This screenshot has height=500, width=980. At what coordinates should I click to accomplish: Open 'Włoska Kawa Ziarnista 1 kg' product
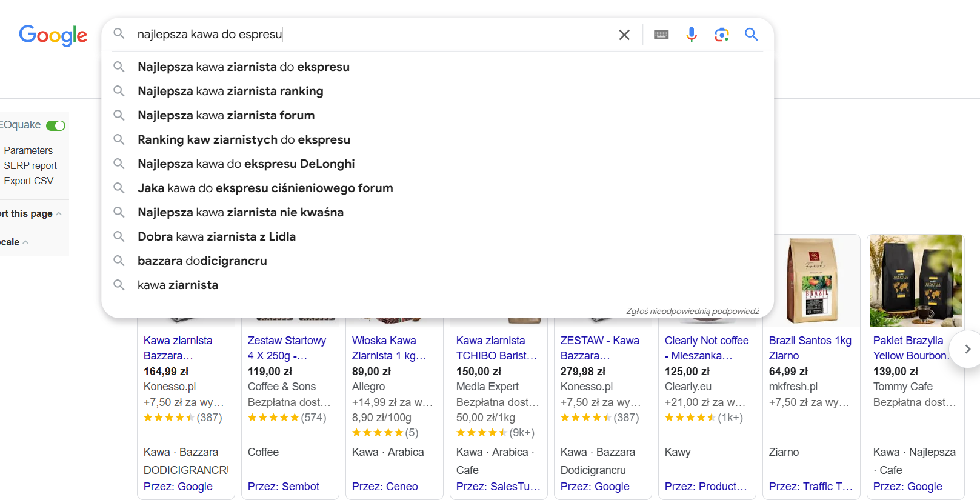pos(389,348)
